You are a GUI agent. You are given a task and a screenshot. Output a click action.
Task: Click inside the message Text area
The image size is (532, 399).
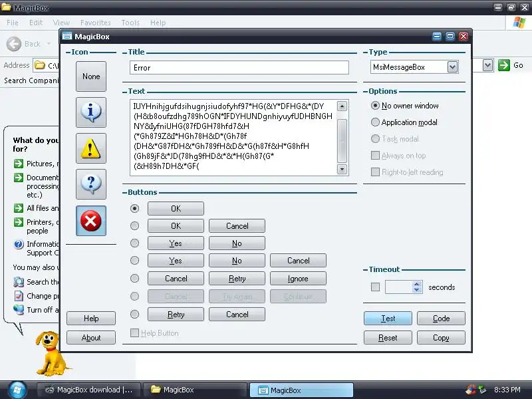pos(234,138)
